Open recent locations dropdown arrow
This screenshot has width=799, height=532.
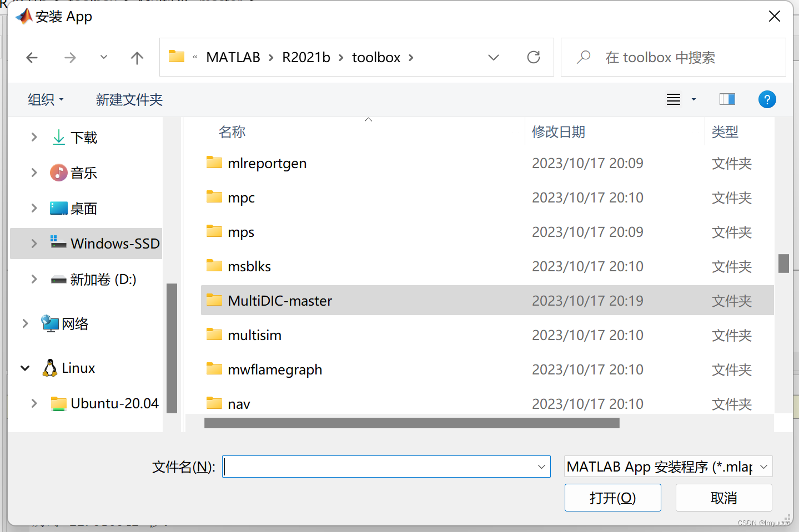(x=104, y=57)
